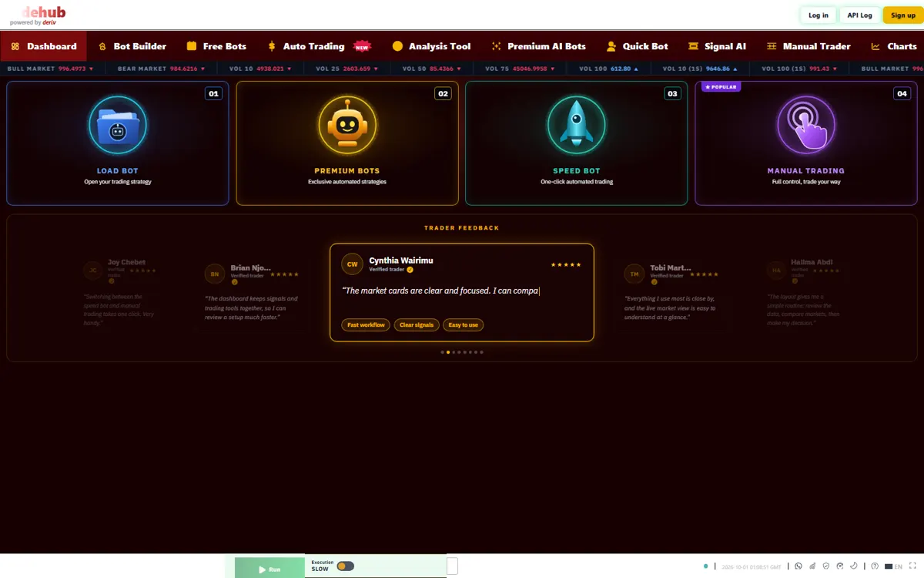Open the API Log button
The height and width of the screenshot is (578, 924).
click(x=859, y=15)
